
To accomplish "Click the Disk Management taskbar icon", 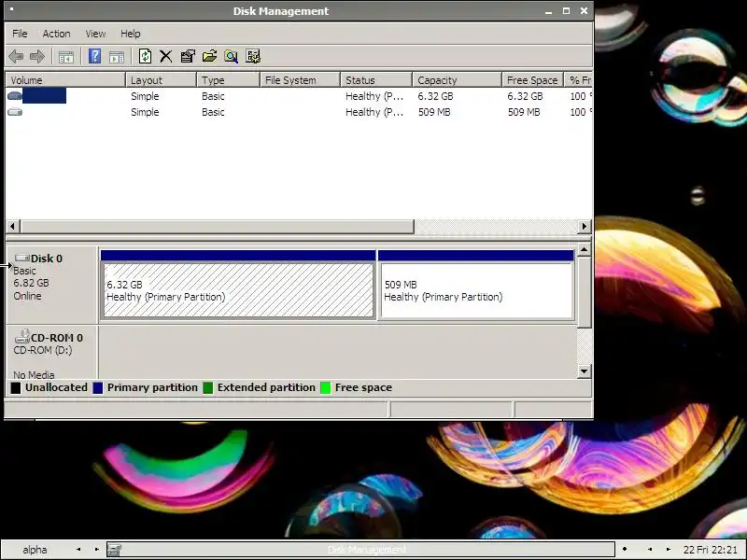I will point(114,550).
